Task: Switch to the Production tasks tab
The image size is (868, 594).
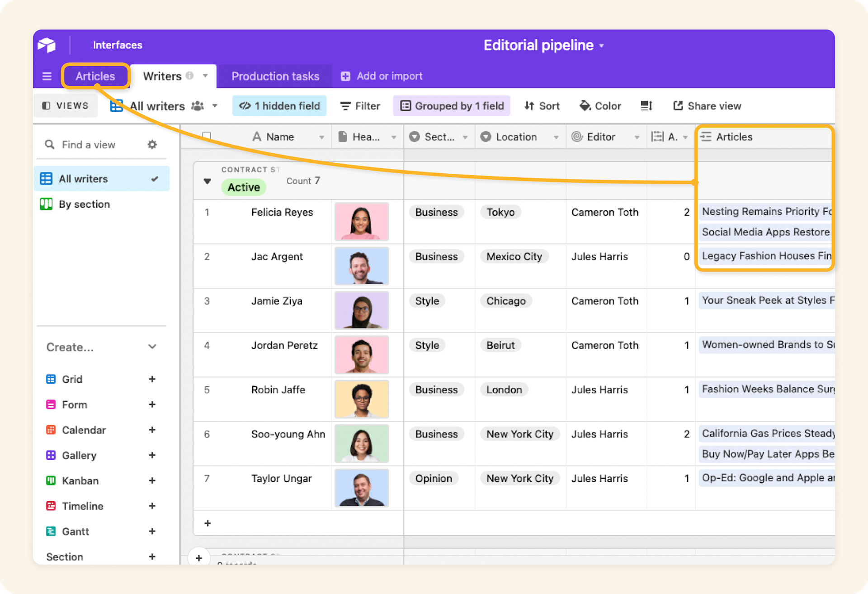Action: [x=275, y=76]
